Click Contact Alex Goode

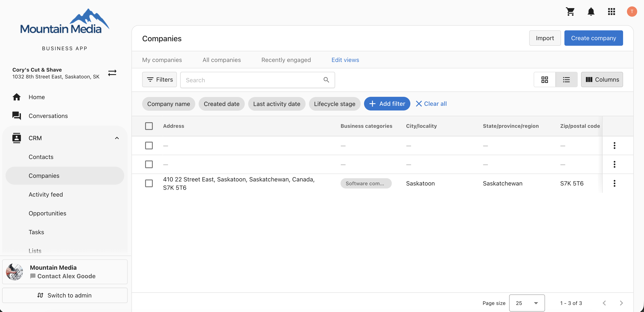pyautogui.click(x=66, y=276)
